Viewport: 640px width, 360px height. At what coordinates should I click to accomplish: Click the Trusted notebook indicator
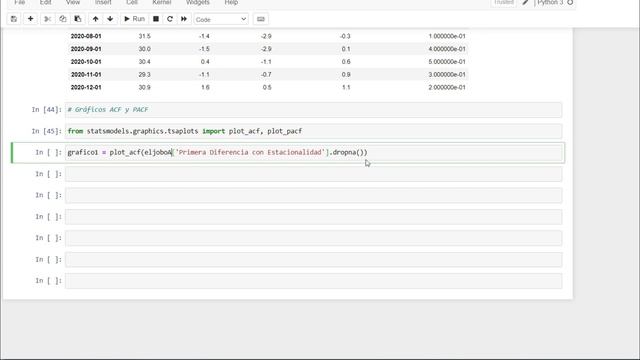504,2
